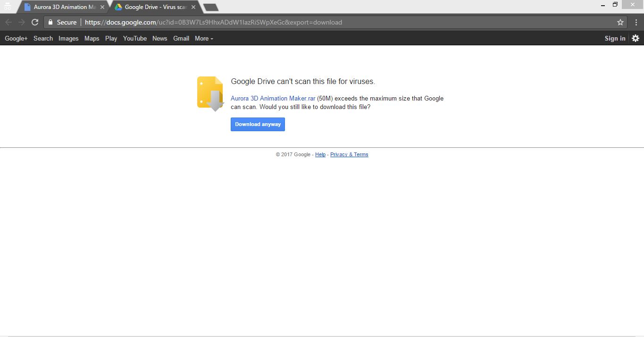Image resolution: width=644 pixels, height=337 pixels.
Task: Click the browser forward arrow
Action: (21, 22)
